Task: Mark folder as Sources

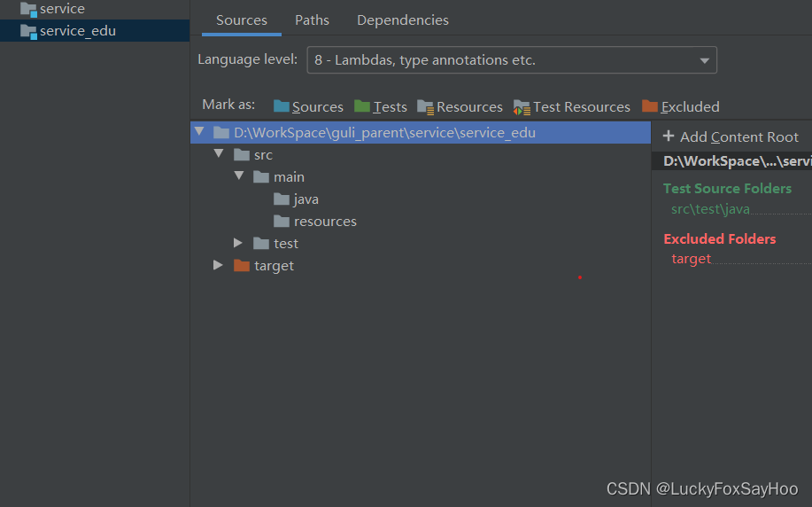Action: 308,106
